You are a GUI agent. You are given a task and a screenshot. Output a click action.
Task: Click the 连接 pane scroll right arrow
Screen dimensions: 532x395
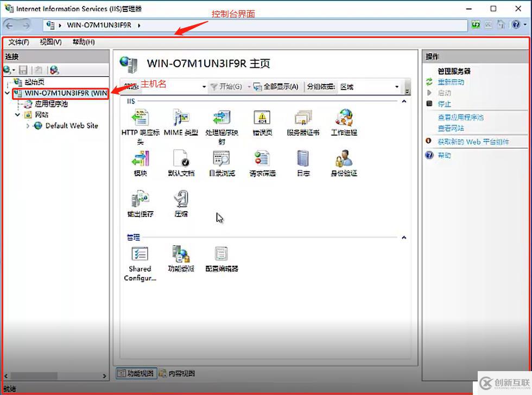click(104, 375)
